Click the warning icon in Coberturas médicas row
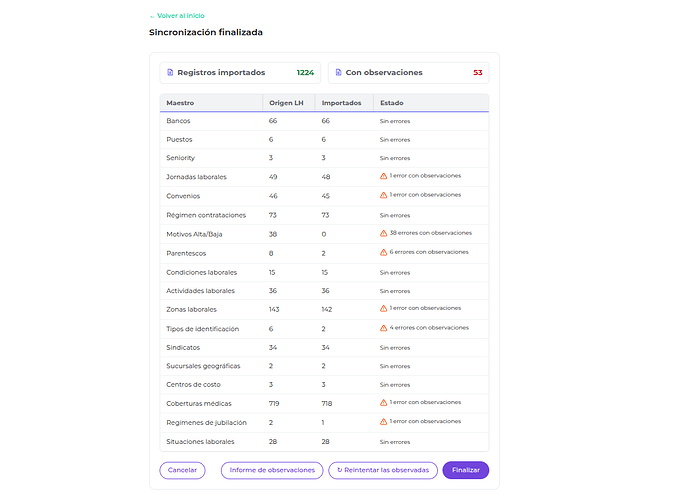The width and height of the screenshot is (689, 500). pyautogui.click(x=384, y=402)
